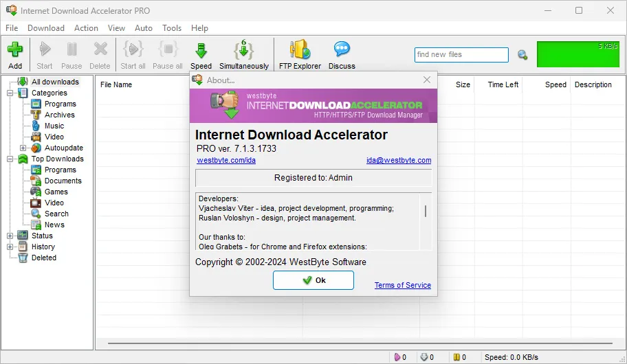This screenshot has height=364, width=627.
Task: Select the Top Downloads tree item
Action: point(58,159)
